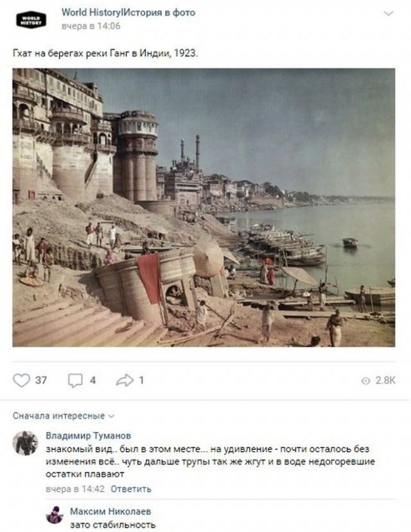The image size is (411, 532).
Task: Click the share count 1
Action: 141,381
